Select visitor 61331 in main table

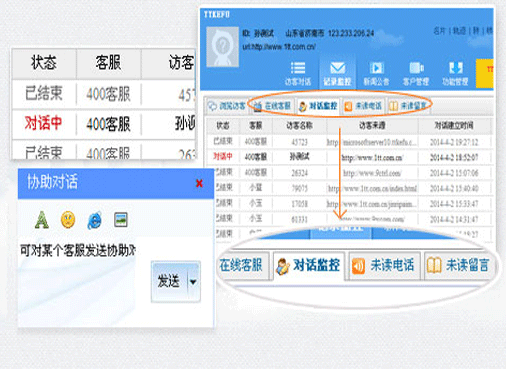click(299, 219)
